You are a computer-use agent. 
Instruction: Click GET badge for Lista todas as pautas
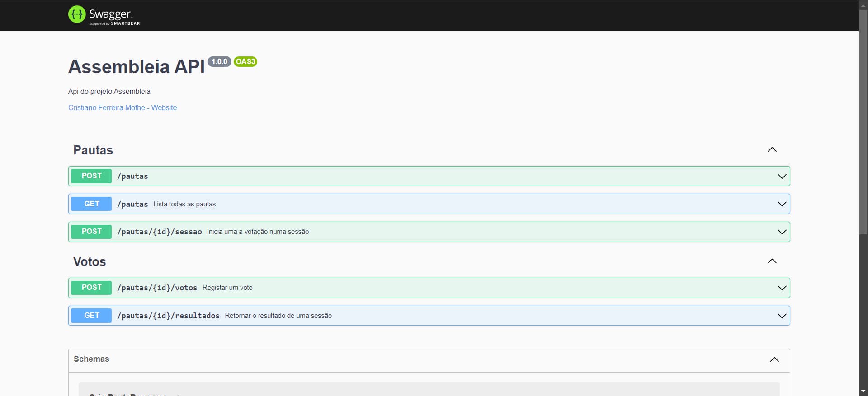[x=91, y=204]
